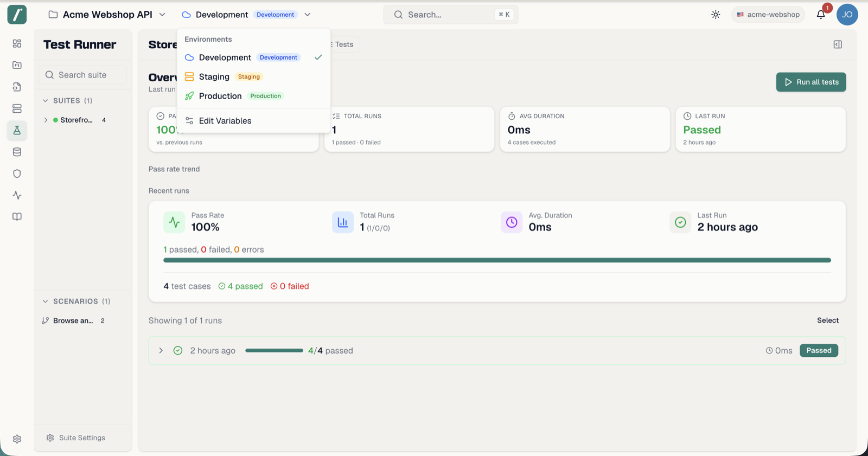Click the '4 test cases' text

pyautogui.click(x=187, y=286)
